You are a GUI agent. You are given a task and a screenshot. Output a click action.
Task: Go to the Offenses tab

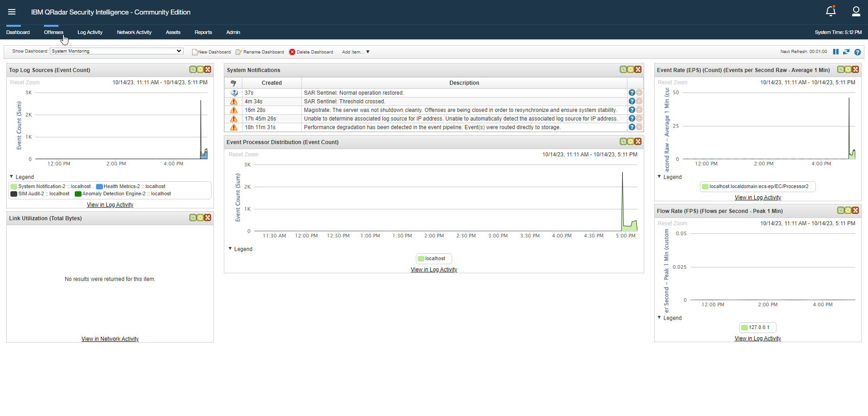[53, 32]
